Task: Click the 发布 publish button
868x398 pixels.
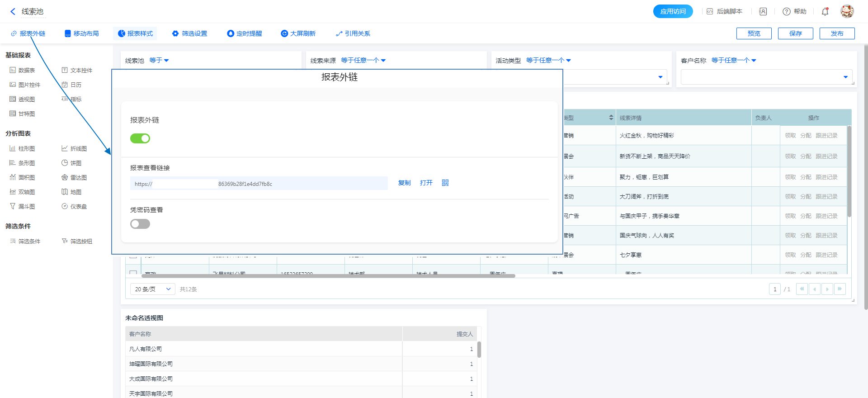Action: [837, 33]
